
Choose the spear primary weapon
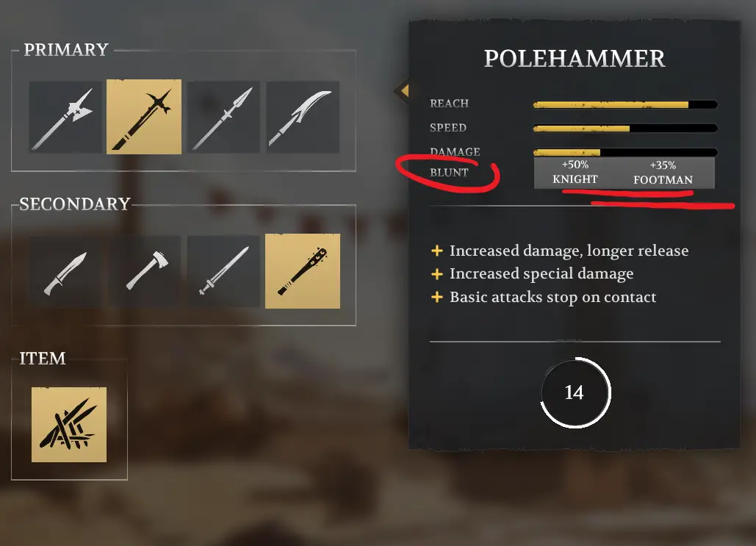tap(223, 117)
